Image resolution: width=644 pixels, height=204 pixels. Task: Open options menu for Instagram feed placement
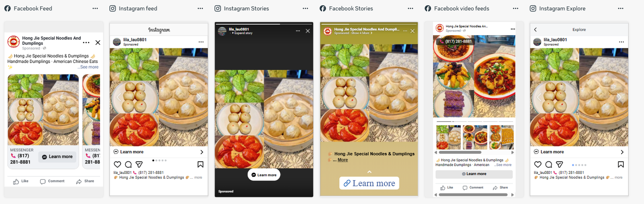click(x=200, y=8)
